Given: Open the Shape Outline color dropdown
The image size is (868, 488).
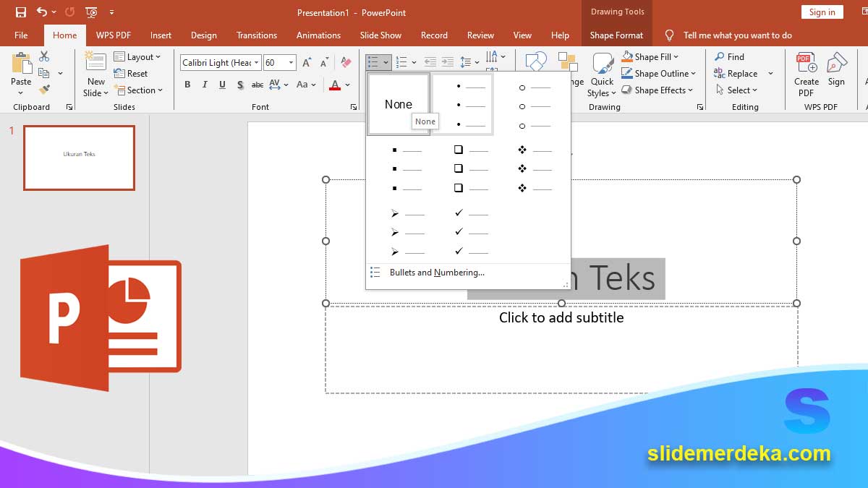Looking at the screenshot, I should pyautogui.click(x=658, y=74).
